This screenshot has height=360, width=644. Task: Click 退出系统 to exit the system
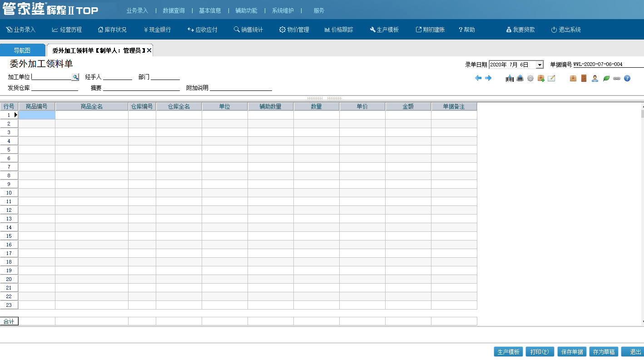click(x=566, y=30)
